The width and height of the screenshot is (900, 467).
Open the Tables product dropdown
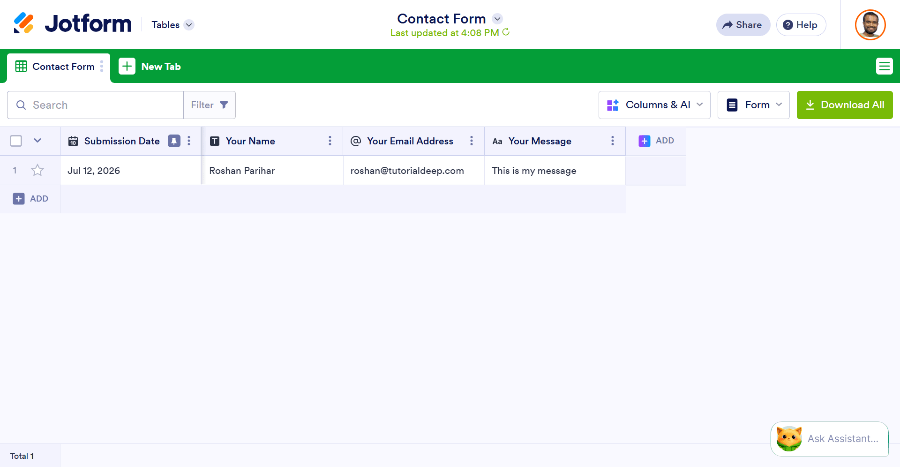point(173,25)
